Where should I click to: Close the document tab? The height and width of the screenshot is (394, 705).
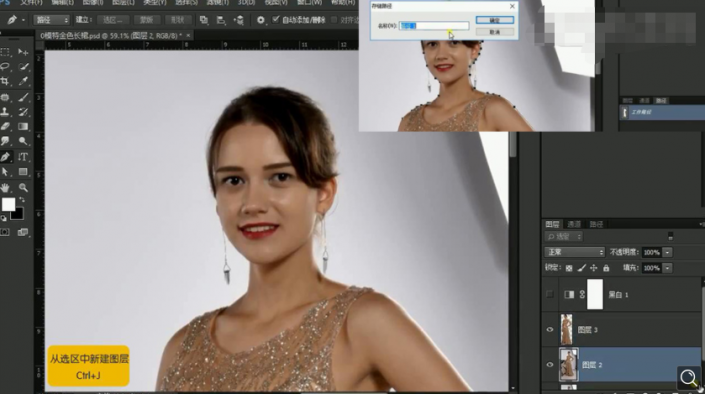188,35
